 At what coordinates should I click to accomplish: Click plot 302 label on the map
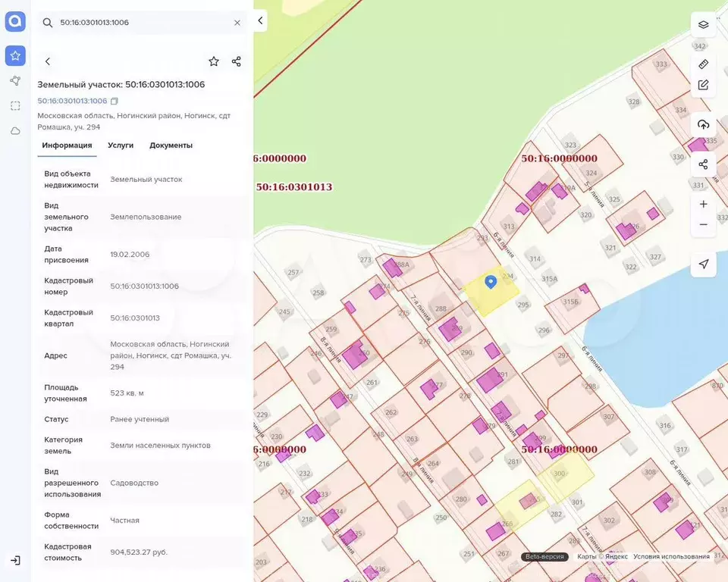pyautogui.click(x=609, y=521)
